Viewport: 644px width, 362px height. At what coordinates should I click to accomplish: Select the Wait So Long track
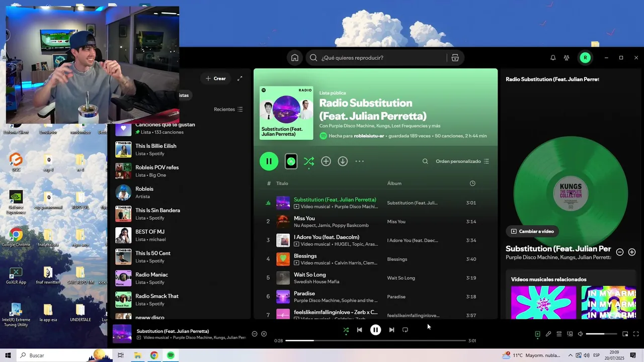[376, 278]
